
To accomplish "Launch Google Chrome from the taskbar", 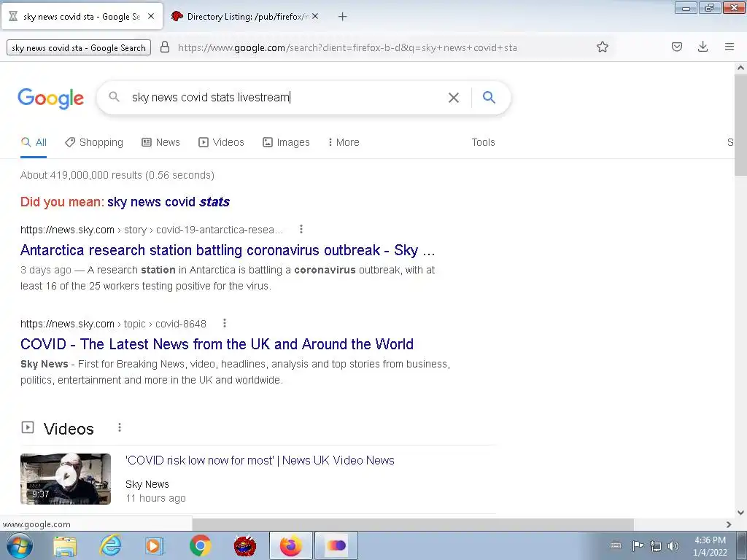I will tap(200, 545).
